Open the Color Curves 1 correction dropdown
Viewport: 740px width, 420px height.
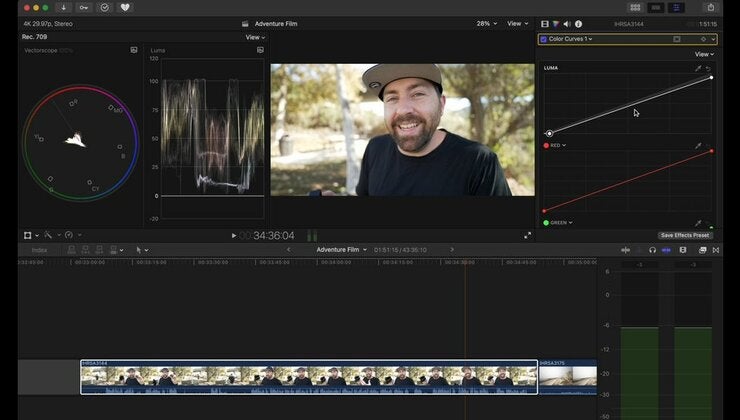pyautogui.click(x=570, y=39)
